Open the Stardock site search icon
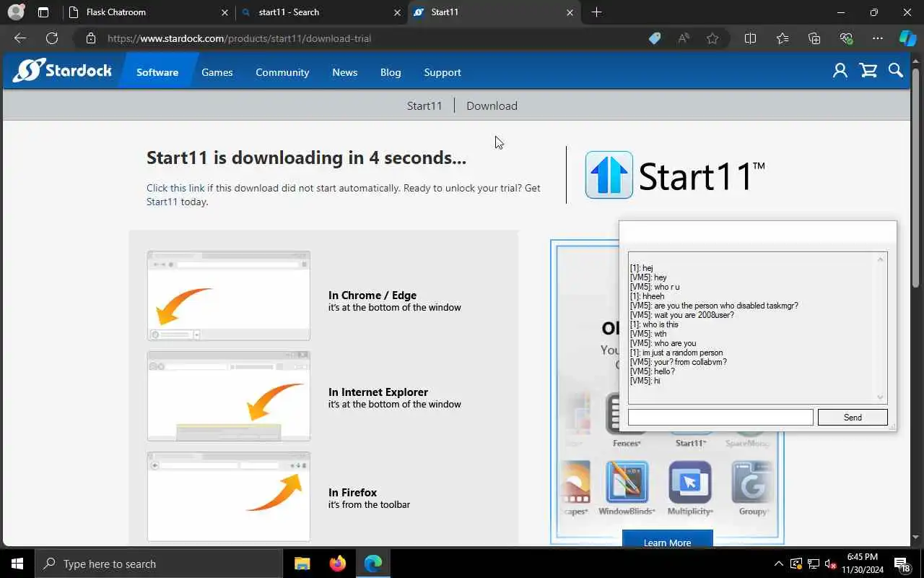The image size is (924, 578). coord(896,70)
